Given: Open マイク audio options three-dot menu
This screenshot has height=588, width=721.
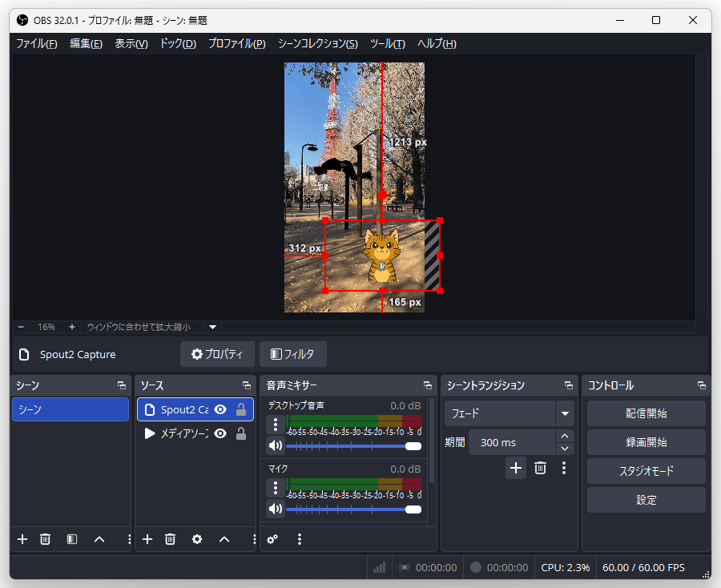Looking at the screenshot, I should coord(276,487).
